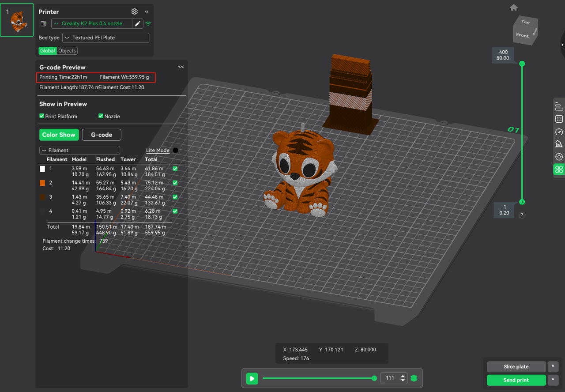Screen dimensions: 565x392
Task: Collapse the Printer panel with double chevron
Action: click(x=147, y=11)
